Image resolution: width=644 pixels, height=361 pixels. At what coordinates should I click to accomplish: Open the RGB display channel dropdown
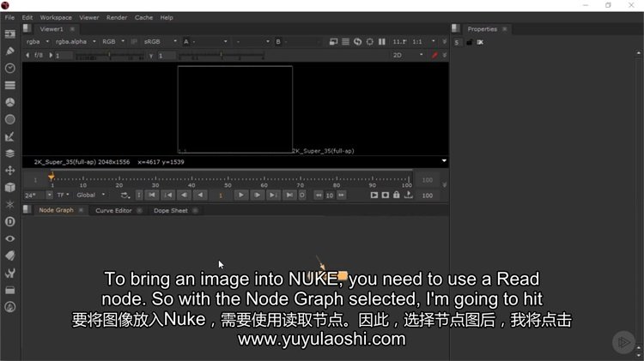(x=113, y=41)
